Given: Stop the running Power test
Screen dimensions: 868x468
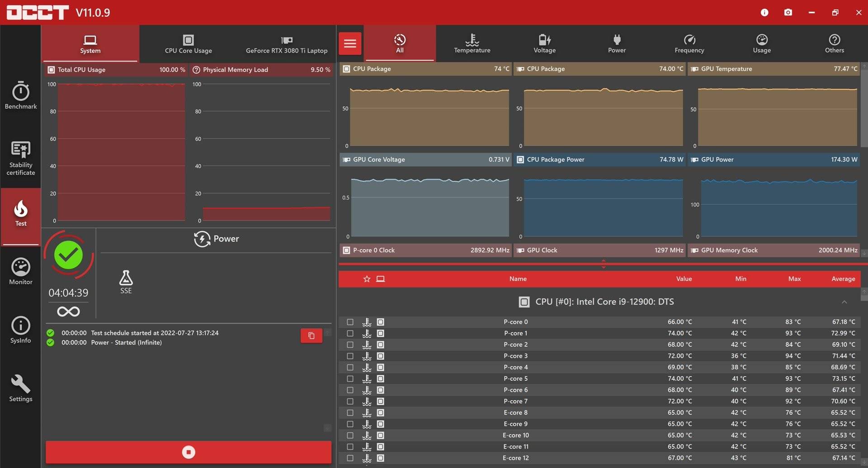Looking at the screenshot, I should tap(189, 452).
